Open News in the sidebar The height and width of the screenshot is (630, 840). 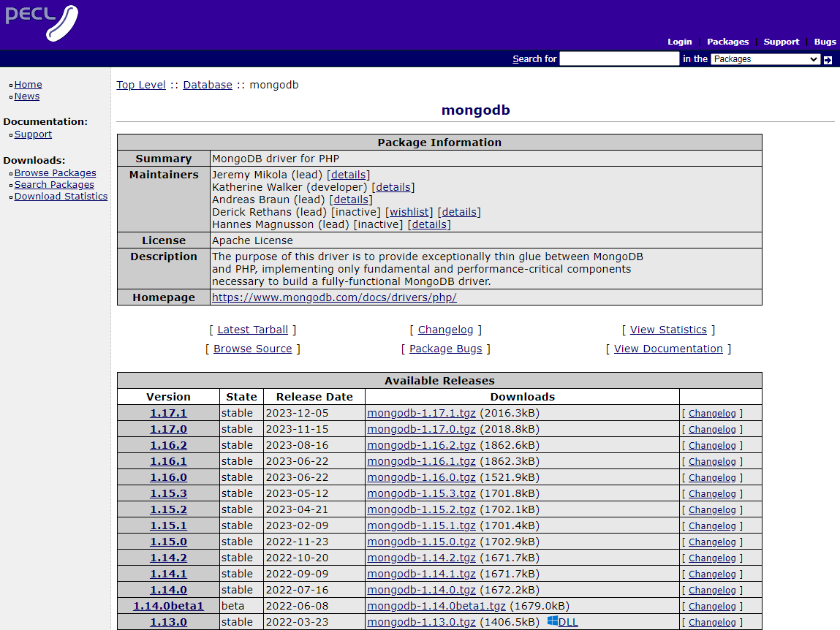27,96
